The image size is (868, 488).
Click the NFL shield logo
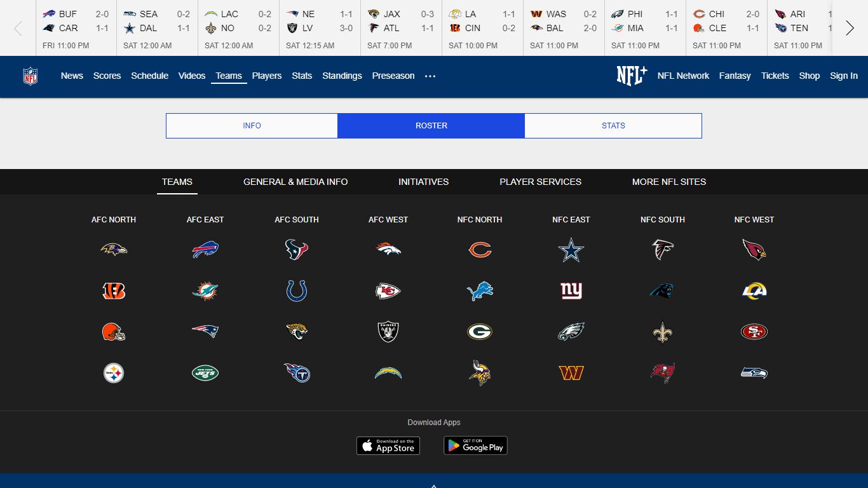coord(30,76)
